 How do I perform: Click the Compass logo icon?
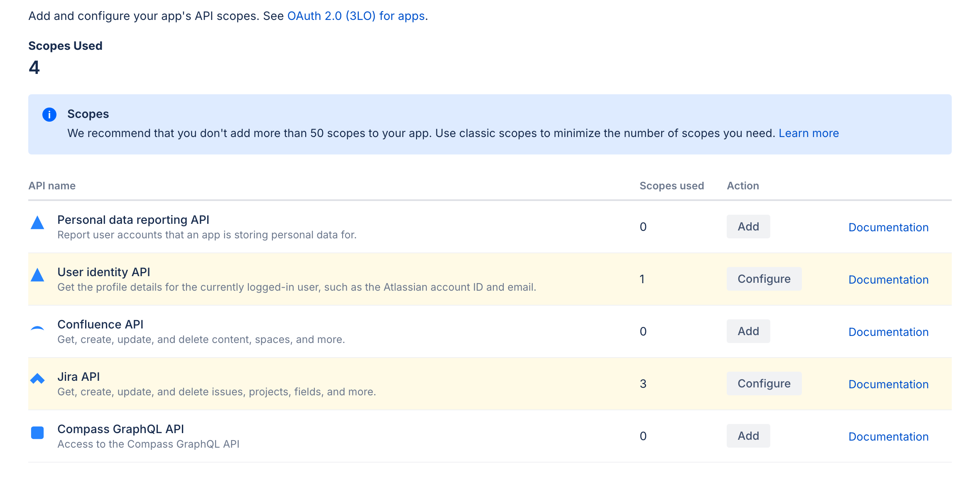[37, 433]
